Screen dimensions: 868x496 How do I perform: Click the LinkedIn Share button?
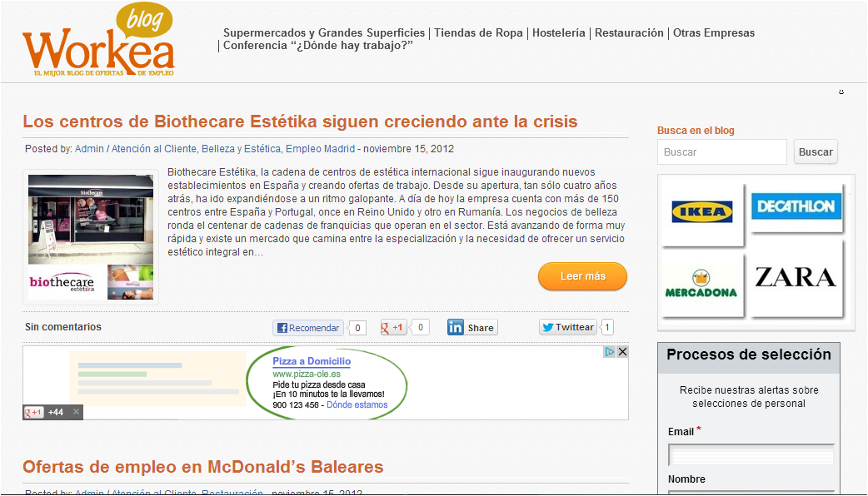tap(472, 327)
